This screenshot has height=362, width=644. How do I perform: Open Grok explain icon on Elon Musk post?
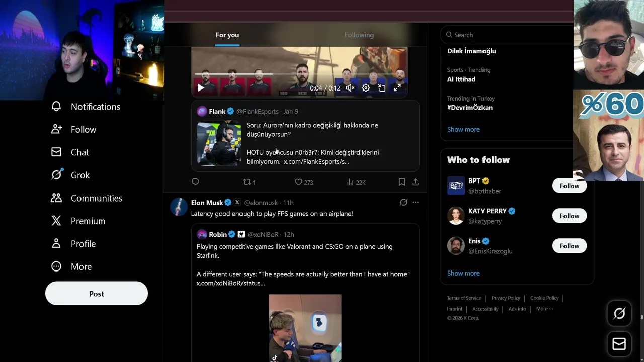(x=404, y=202)
